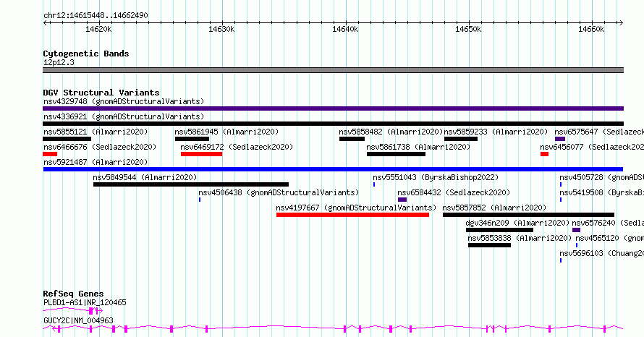The height and width of the screenshot is (337, 644).
Task: Open nsv4197667 (gnomADStructuralVariants) label
Action: 356,208
